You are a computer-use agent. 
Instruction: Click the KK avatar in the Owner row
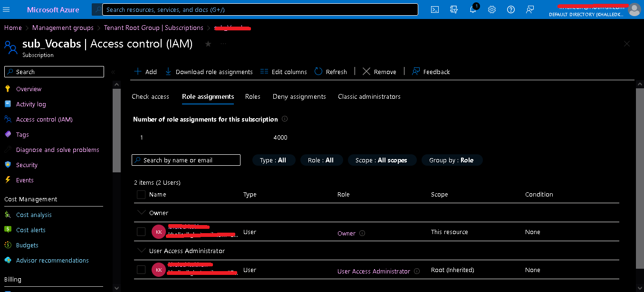[159, 232]
